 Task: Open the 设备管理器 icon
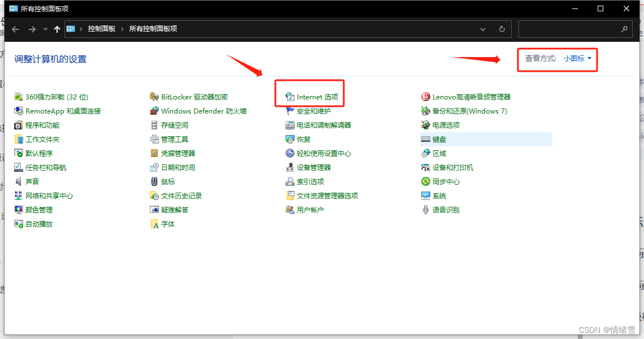290,167
